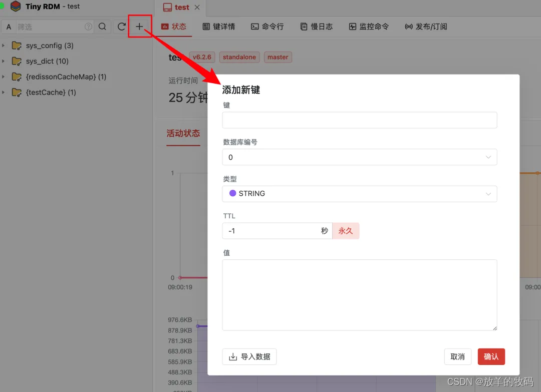Click the 导入数据 import data button
Viewport: 541px width, 392px height.
point(249,356)
